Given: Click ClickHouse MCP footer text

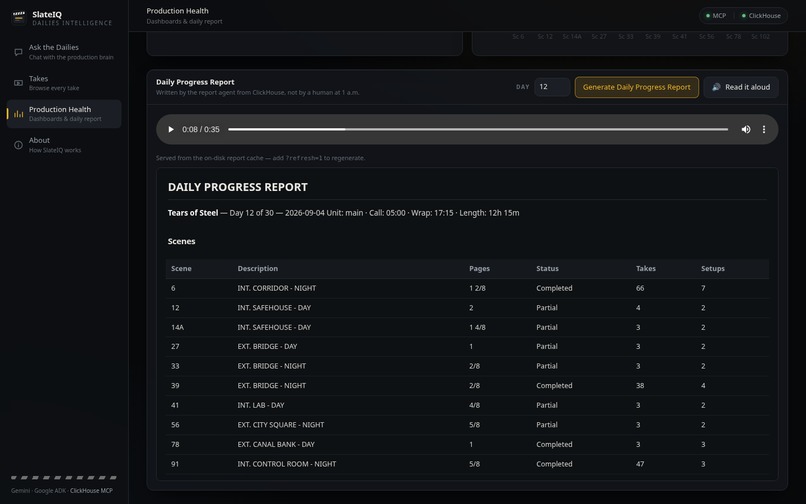Looking at the screenshot, I should point(91,490).
